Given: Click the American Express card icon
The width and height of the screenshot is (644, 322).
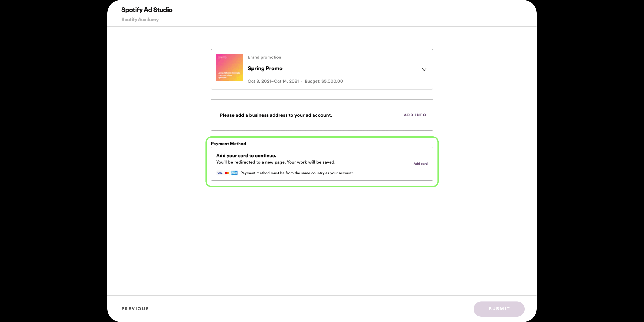Looking at the screenshot, I should (235, 173).
